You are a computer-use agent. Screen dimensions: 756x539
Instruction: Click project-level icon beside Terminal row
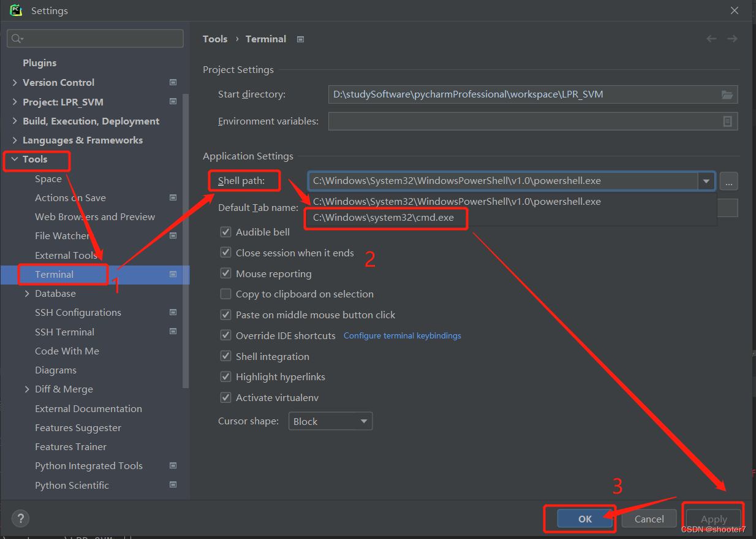173,274
